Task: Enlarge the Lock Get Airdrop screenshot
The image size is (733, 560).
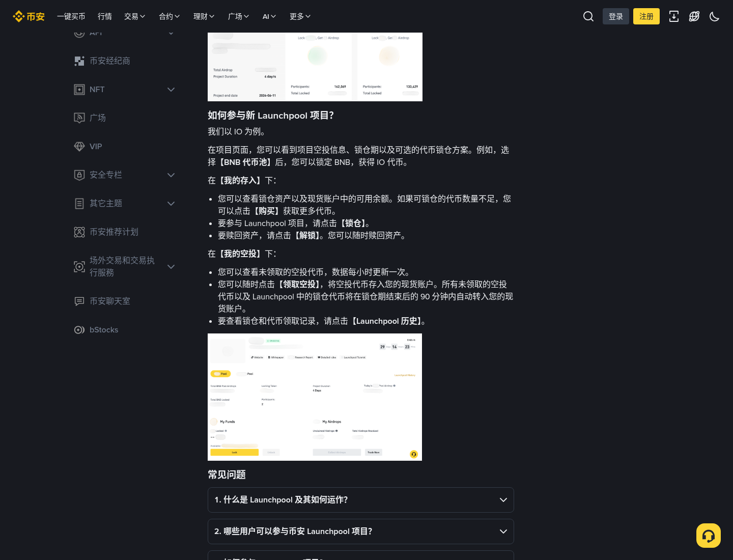Action: tap(315, 67)
